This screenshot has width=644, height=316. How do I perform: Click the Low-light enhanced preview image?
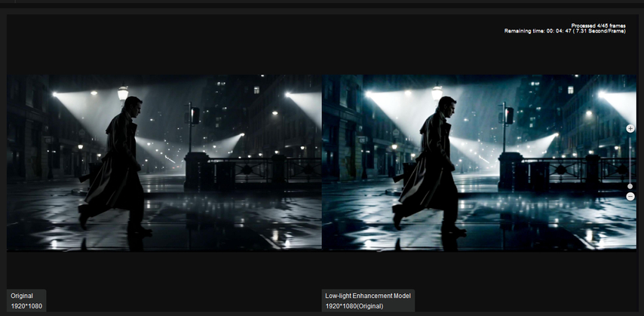coord(479,163)
